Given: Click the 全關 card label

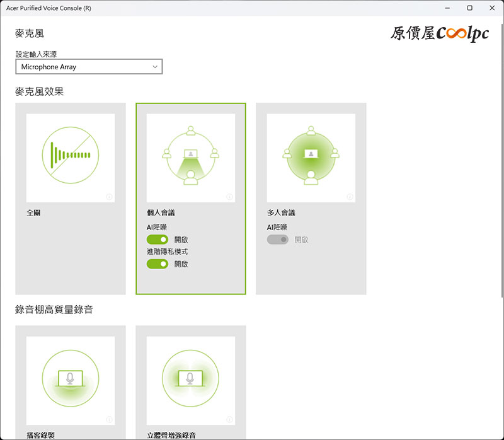Looking at the screenshot, I should tap(34, 212).
